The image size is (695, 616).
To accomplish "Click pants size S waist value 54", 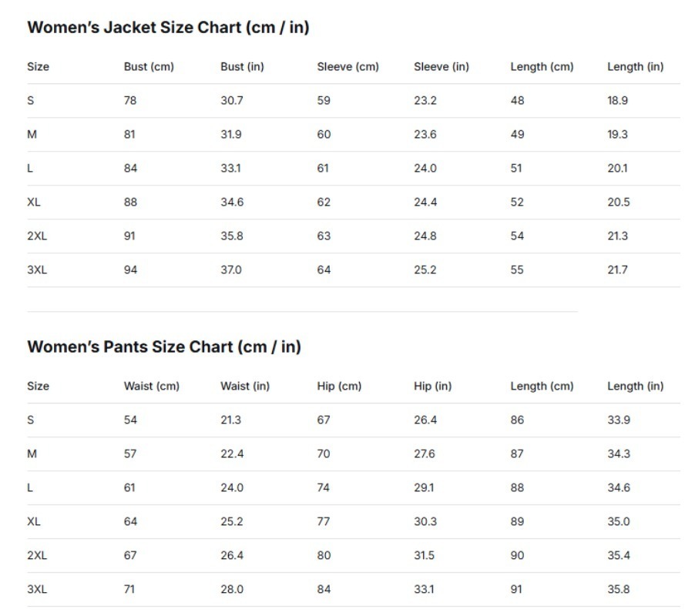I will (130, 420).
